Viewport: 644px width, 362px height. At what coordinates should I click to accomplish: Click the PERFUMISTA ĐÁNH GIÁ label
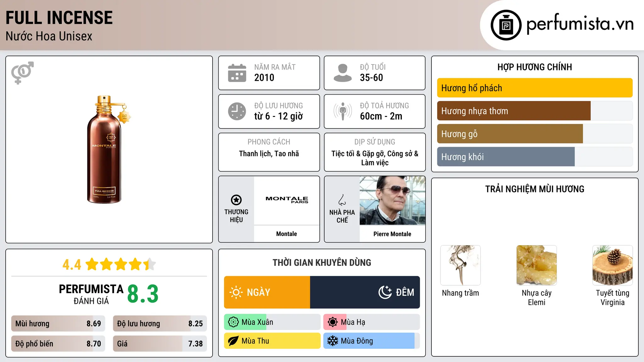pyautogui.click(x=91, y=294)
